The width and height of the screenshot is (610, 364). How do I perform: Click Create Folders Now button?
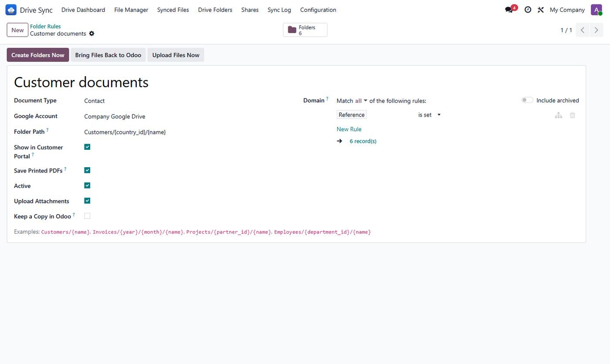pyautogui.click(x=38, y=55)
